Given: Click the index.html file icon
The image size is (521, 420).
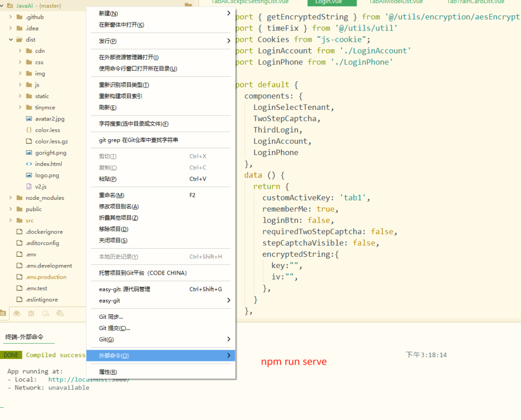Looking at the screenshot, I should click(x=29, y=164).
